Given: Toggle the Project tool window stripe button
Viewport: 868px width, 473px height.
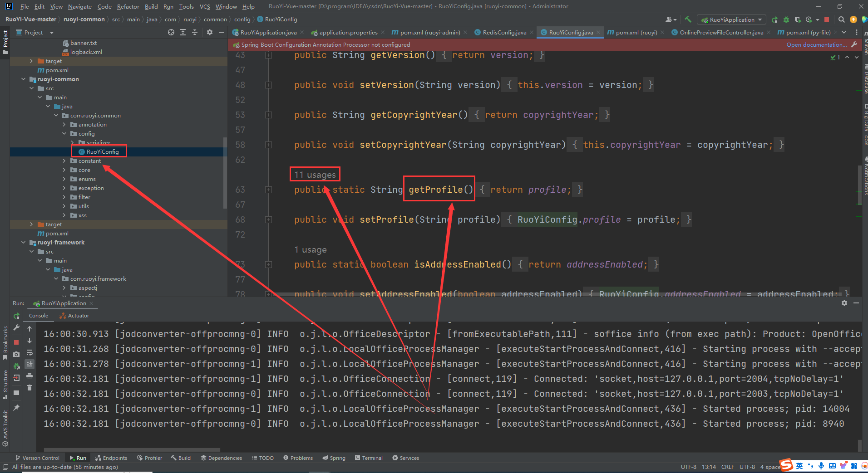Looking at the screenshot, I should (x=5, y=42).
